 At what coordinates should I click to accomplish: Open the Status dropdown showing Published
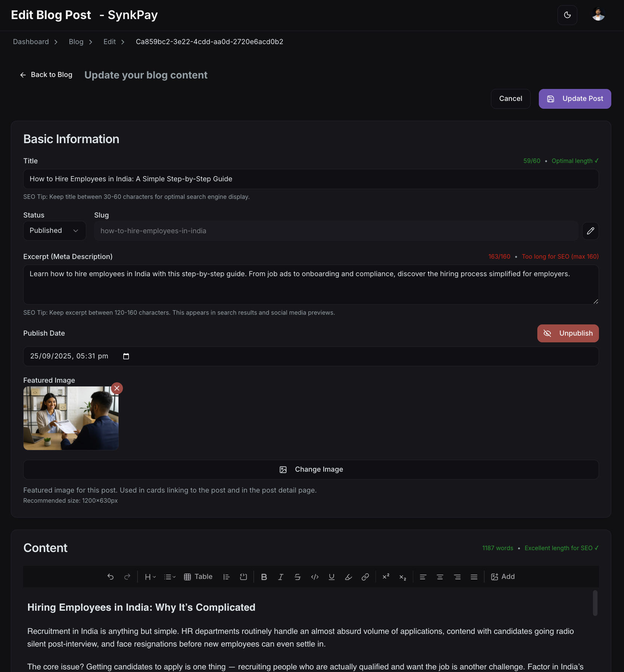pyautogui.click(x=54, y=231)
